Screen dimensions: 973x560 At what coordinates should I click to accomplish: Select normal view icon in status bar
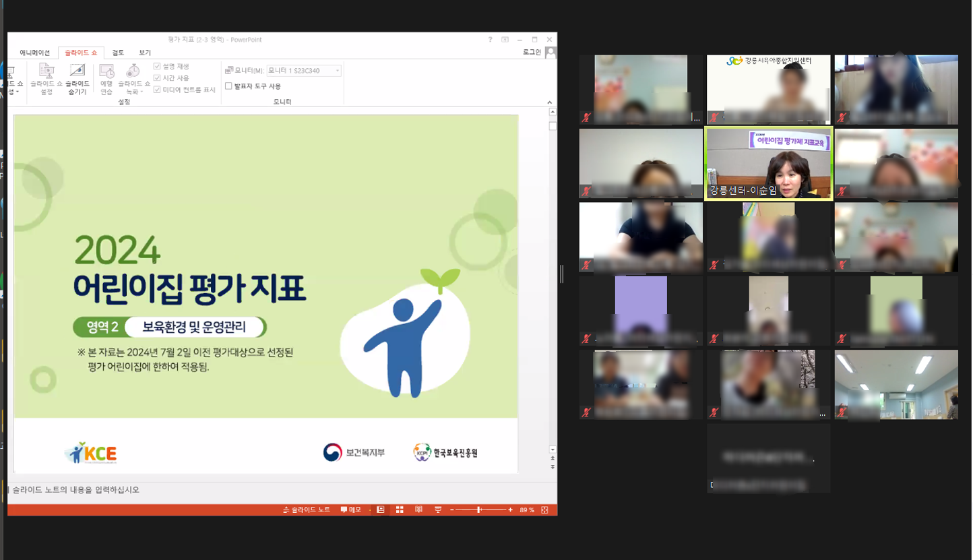tap(381, 510)
